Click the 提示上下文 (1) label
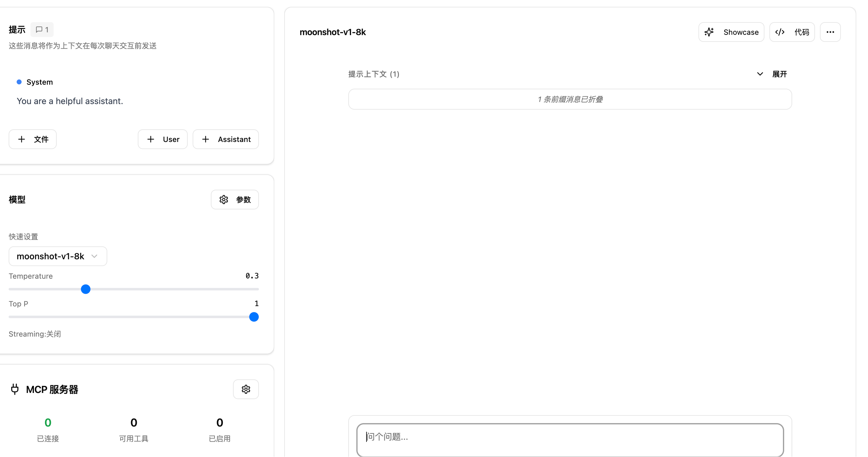Screen dimensions: 868x457 pyautogui.click(x=374, y=74)
